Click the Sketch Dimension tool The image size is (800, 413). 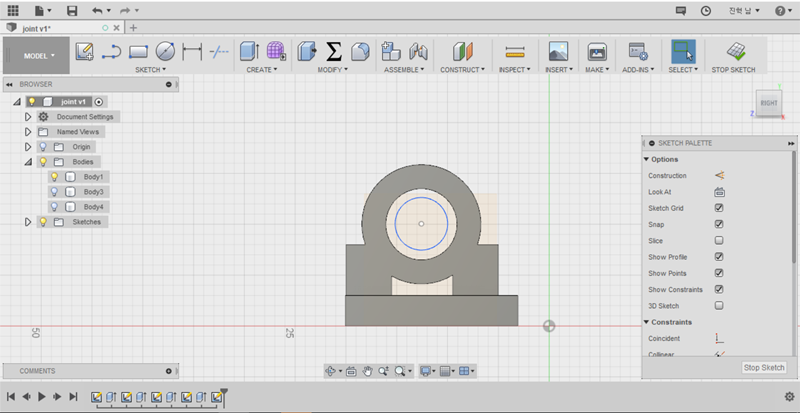tap(192, 51)
